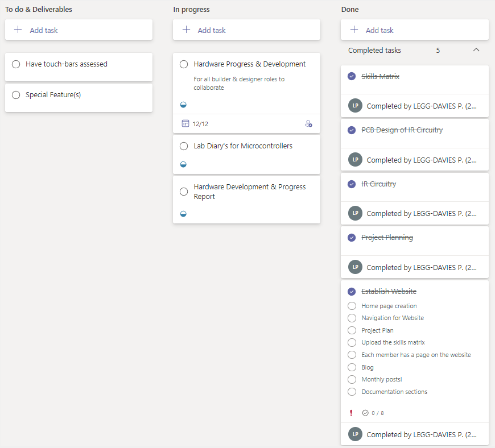Click the 0 / 8 checklist progress icon
The image size is (495, 448).
click(365, 413)
